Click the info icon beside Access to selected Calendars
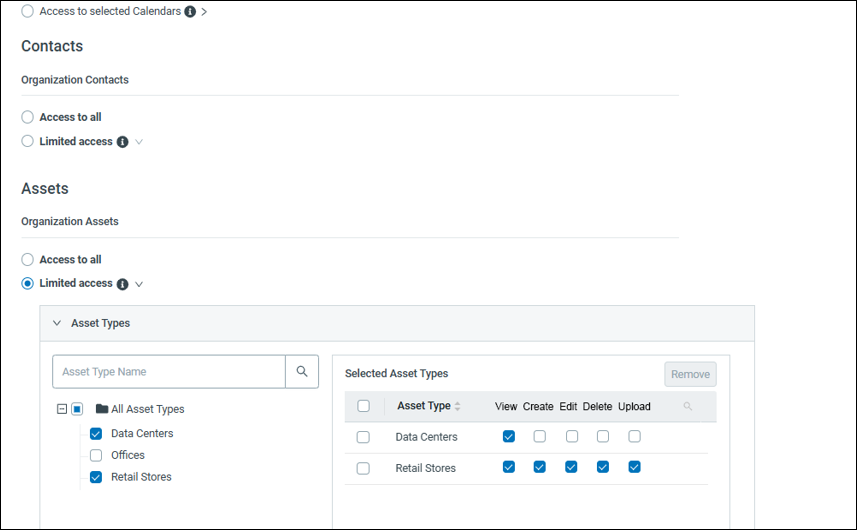This screenshot has height=530, width=857. pyautogui.click(x=190, y=11)
